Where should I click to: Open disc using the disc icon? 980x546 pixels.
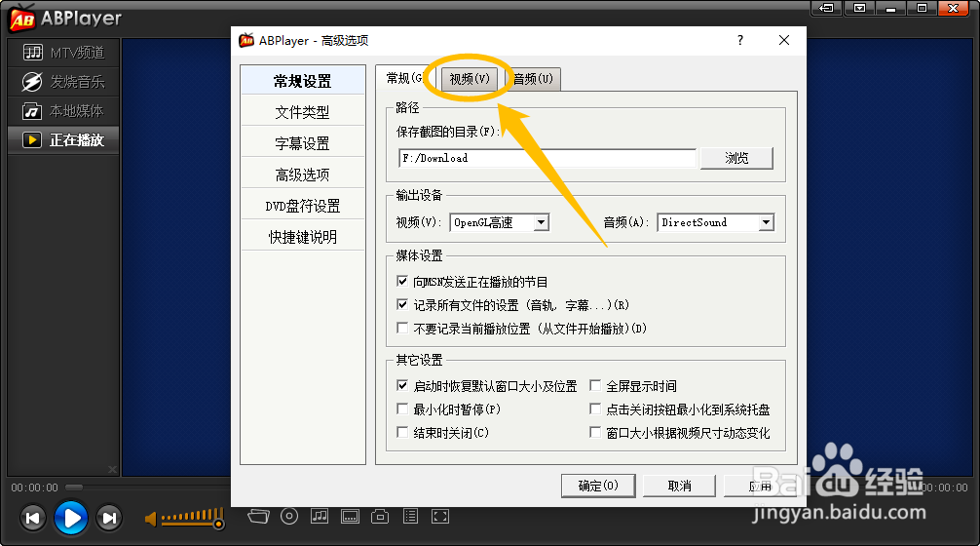point(288,516)
